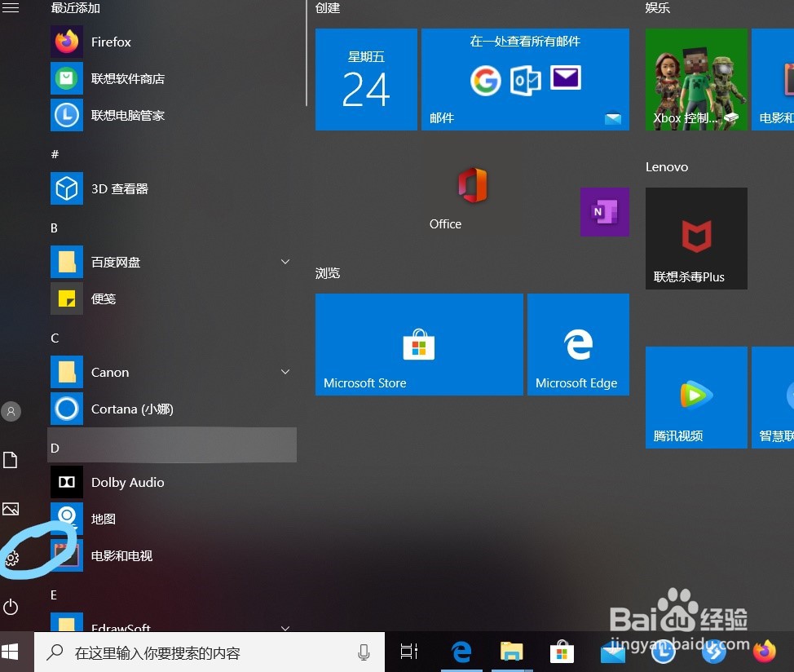794x672 pixels.
Task: Open the 电影和电视 tile in 娱乐 group
Action: [773, 79]
